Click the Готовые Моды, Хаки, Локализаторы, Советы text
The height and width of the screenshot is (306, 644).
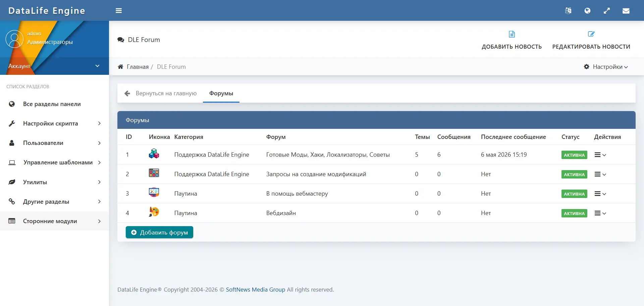tap(328, 155)
